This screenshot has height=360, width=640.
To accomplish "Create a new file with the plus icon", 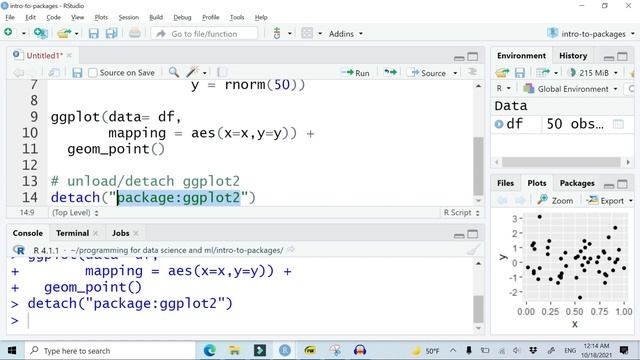I will [8, 33].
